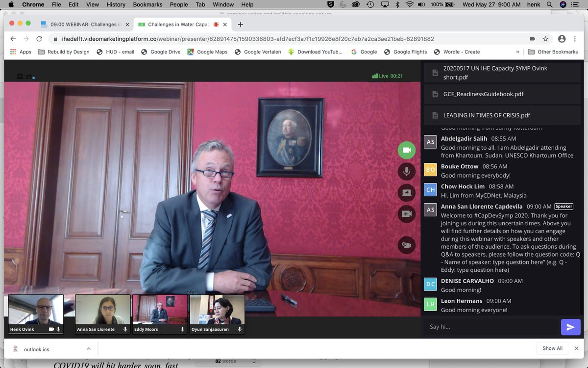Open the Window menu
This screenshot has width=588, height=368.
(223, 4)
